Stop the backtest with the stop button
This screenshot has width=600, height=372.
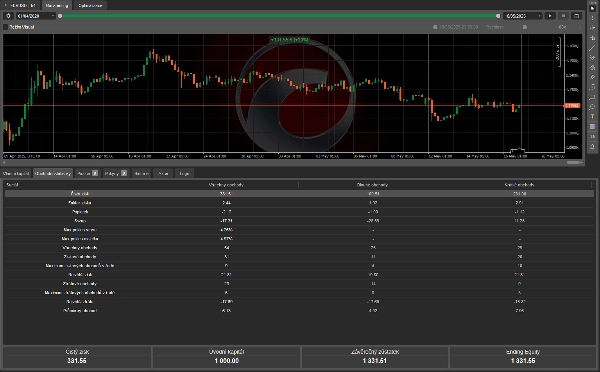(563, 16)
